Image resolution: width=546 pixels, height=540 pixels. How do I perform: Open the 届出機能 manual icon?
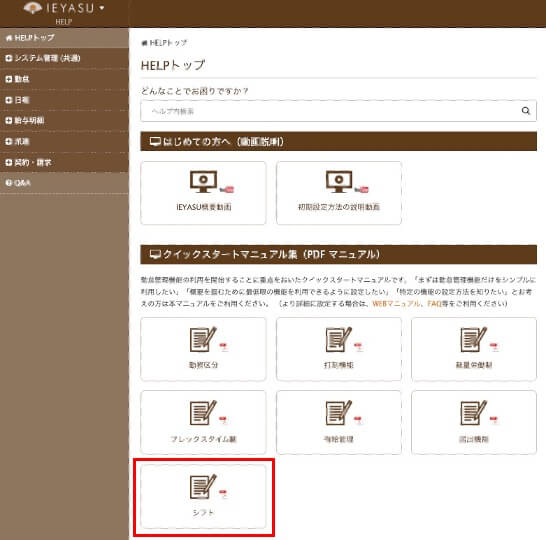474,413
